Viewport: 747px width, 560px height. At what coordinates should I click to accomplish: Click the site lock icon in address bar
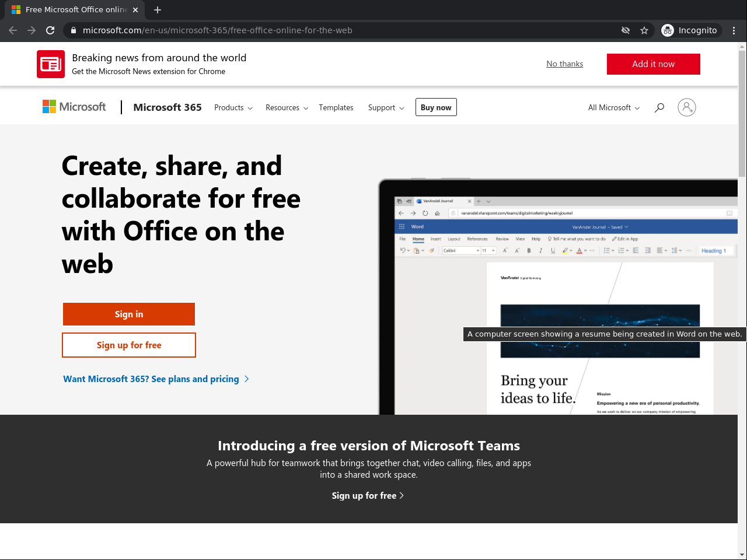[x=73, y=30]
